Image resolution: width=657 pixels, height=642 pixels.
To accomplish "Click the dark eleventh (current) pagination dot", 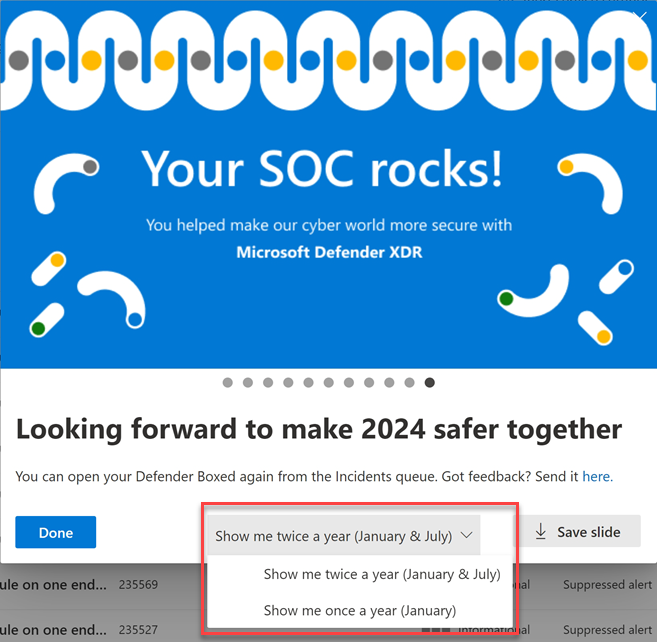I will 430,383.
